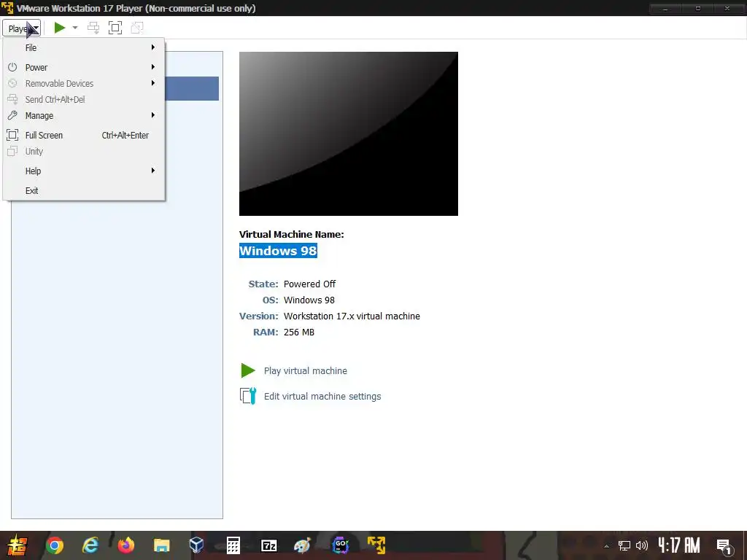Viewport: 747px width, 560px height.
Task: Expand the File submenu arrow
Action: [x=153, y=47]
